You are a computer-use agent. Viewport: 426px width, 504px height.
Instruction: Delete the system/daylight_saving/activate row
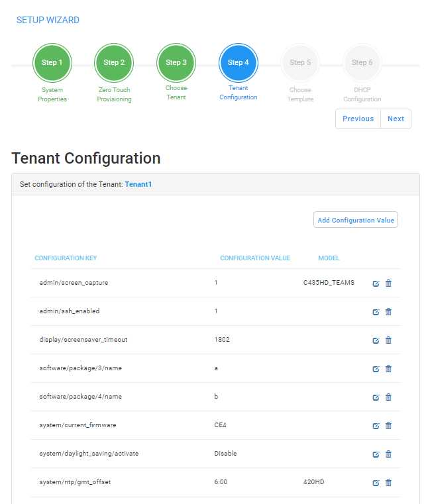[388, 454]
